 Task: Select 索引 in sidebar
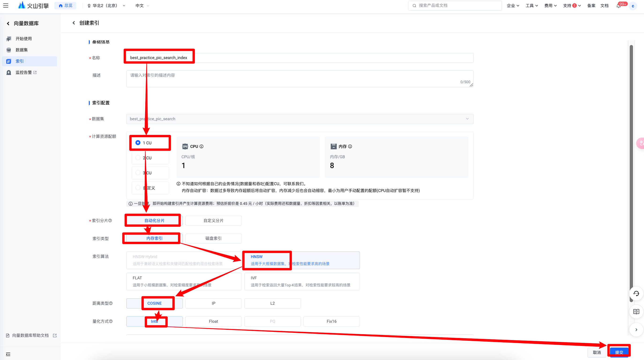(x=30, y=61)
